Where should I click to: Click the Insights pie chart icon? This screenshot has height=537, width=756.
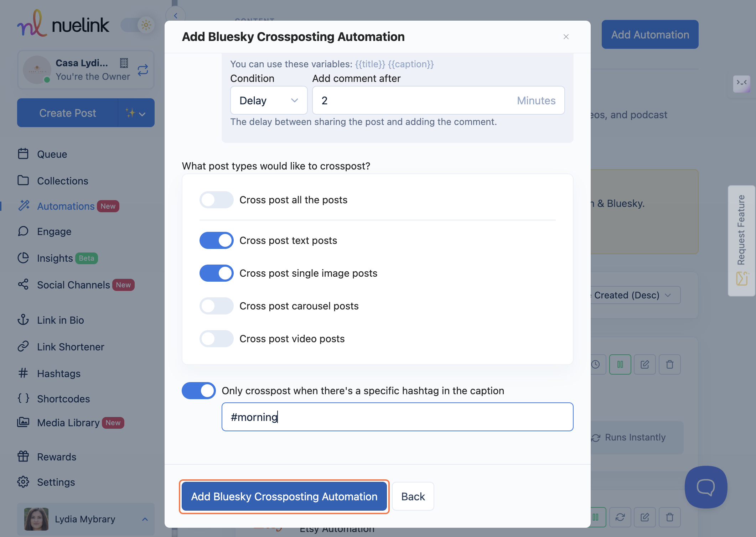(23, 258)
